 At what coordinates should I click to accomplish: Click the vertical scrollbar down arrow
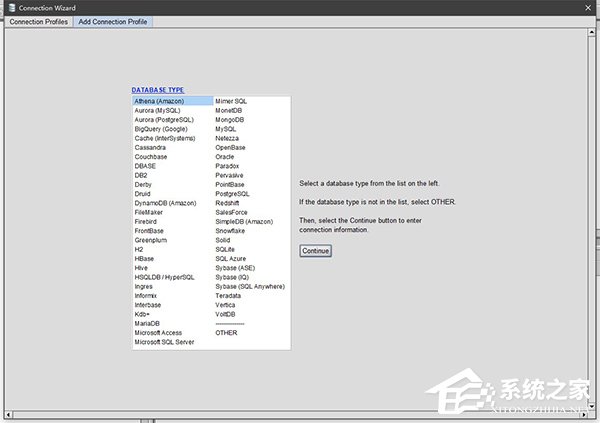pyautogui.click(x=592, y=406)
